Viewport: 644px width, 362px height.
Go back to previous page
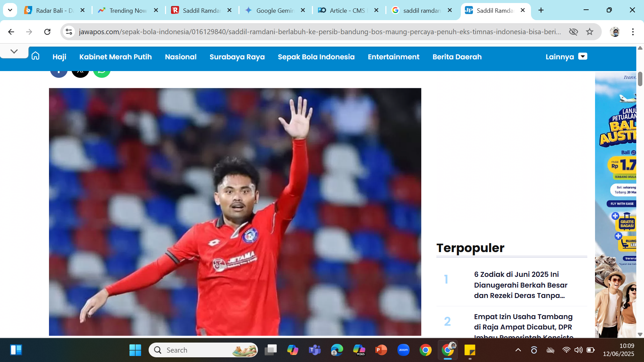coord(11,32)
